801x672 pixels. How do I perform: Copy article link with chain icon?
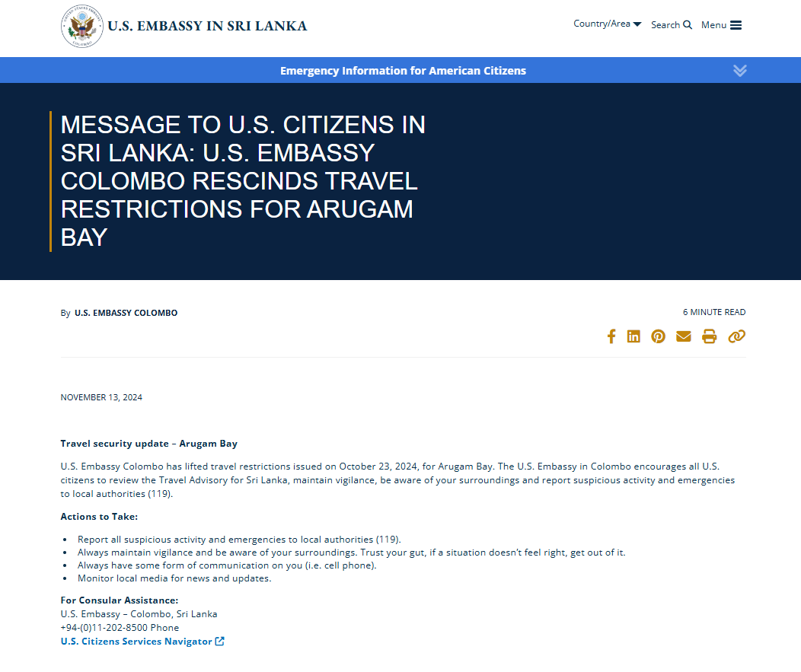736,336
